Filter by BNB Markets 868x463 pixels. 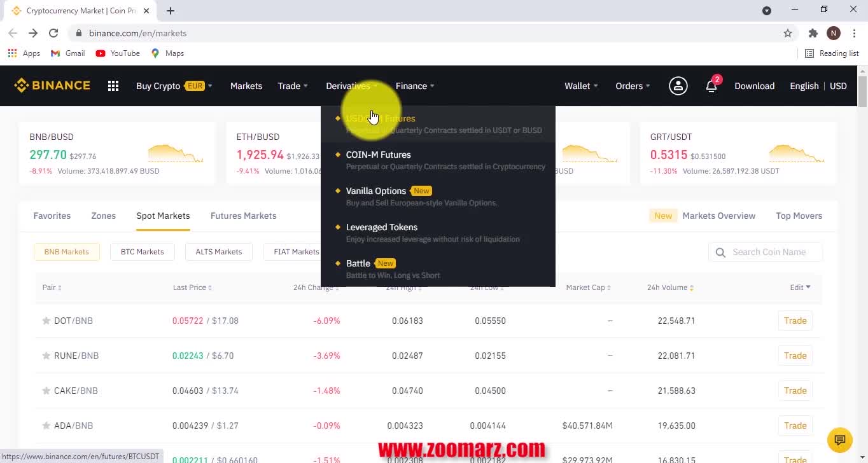pyautogui.click(x=67, y=252)
